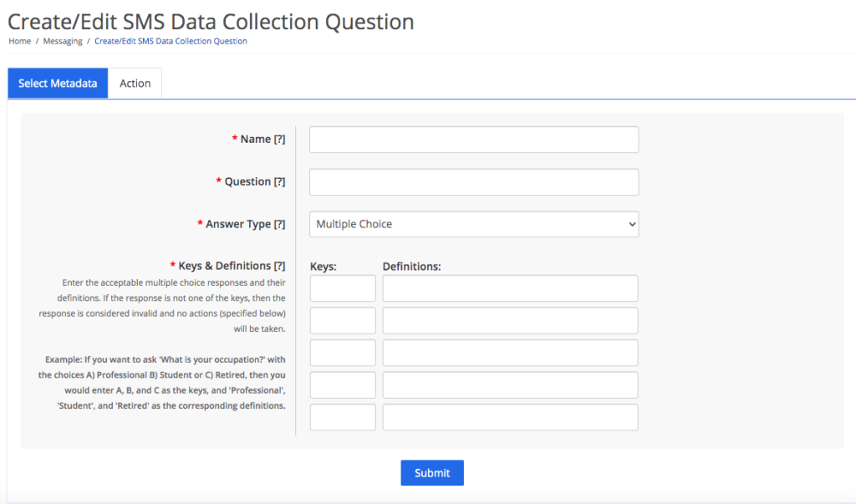Click the third Definitions input box
The width and height of the screenshot is (856, 504).
[x=510, y=352]
